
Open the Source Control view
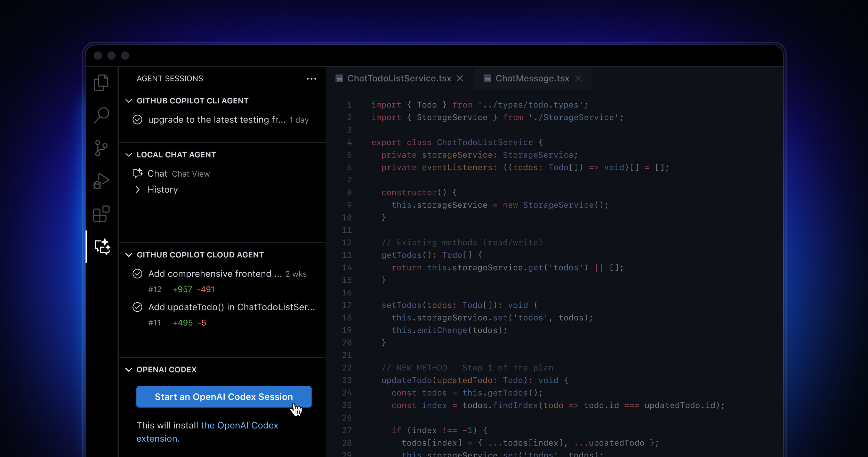click(x=101, y=148)
